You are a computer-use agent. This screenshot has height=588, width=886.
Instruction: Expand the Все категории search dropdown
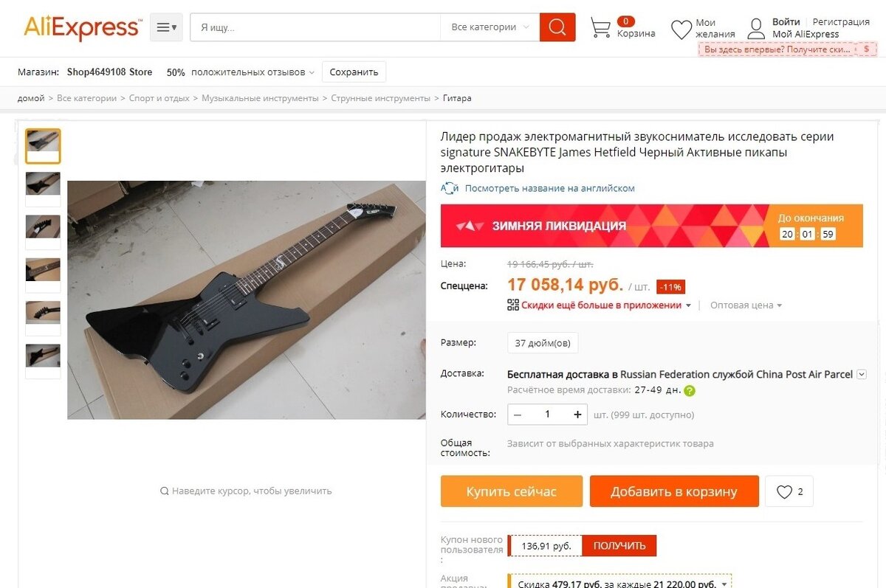pyautogui.click(x=490, y=27)
